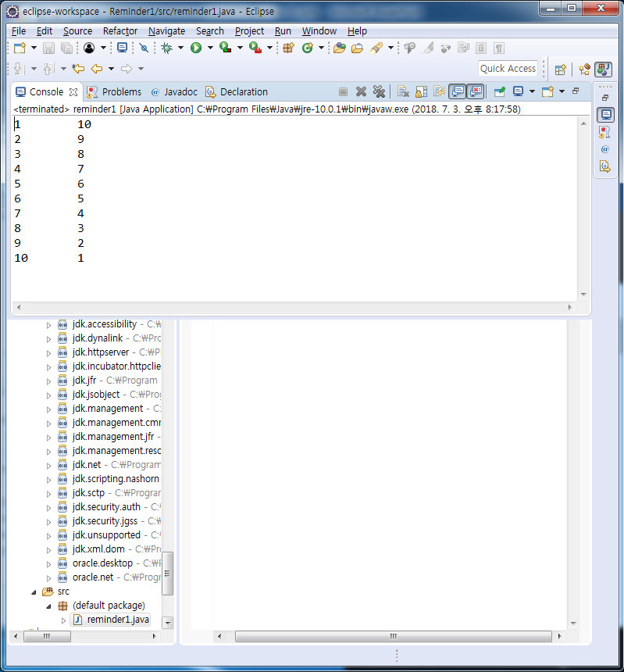Image resolution: width=624 pixels, height=672 pixels.
Task: Click the Save All icon
Action: [66, 48]
